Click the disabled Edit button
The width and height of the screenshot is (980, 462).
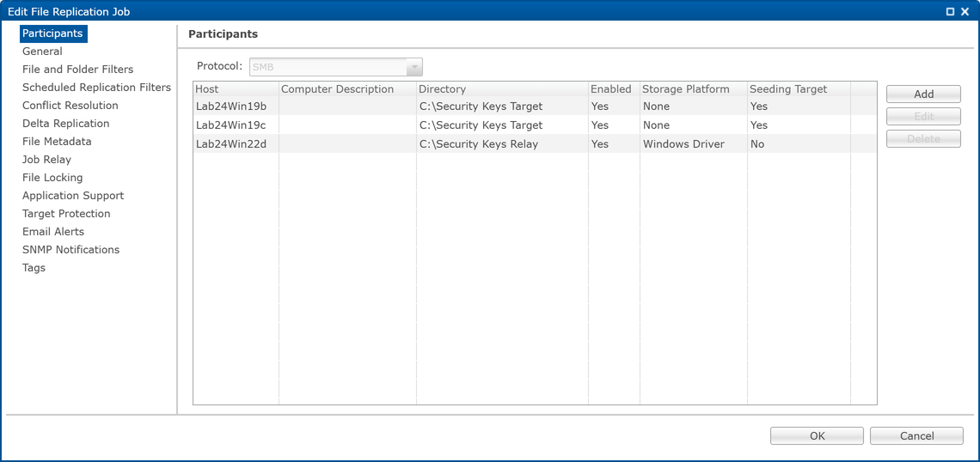point(923,116)
